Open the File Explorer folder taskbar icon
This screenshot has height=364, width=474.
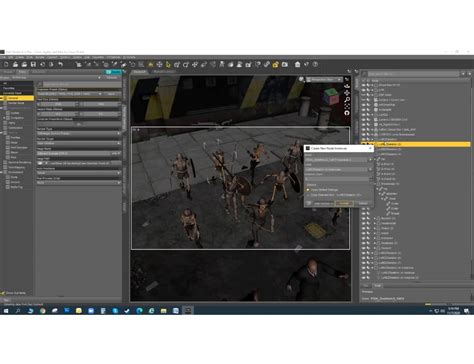163,311
